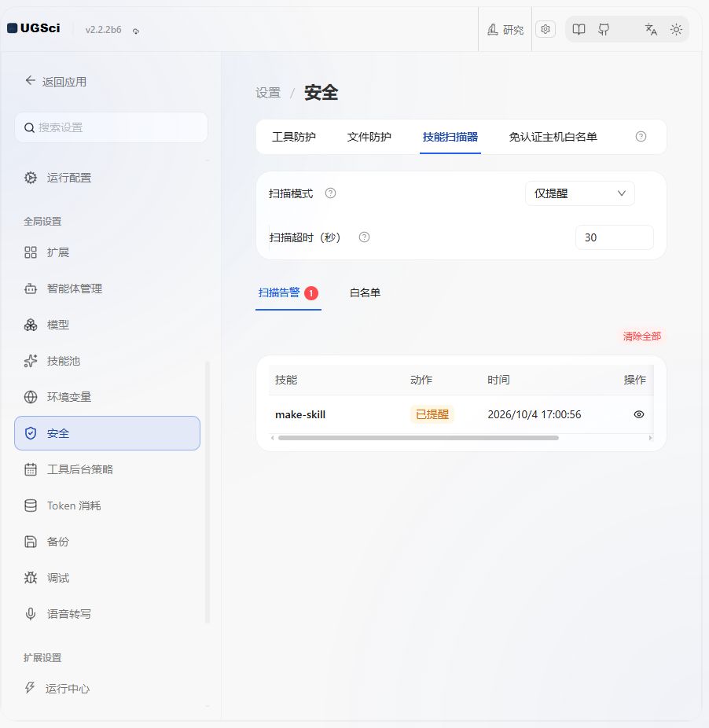Click the 技能 column header
The width and height of the screenshot is (709, 728).
click(286, 381)
